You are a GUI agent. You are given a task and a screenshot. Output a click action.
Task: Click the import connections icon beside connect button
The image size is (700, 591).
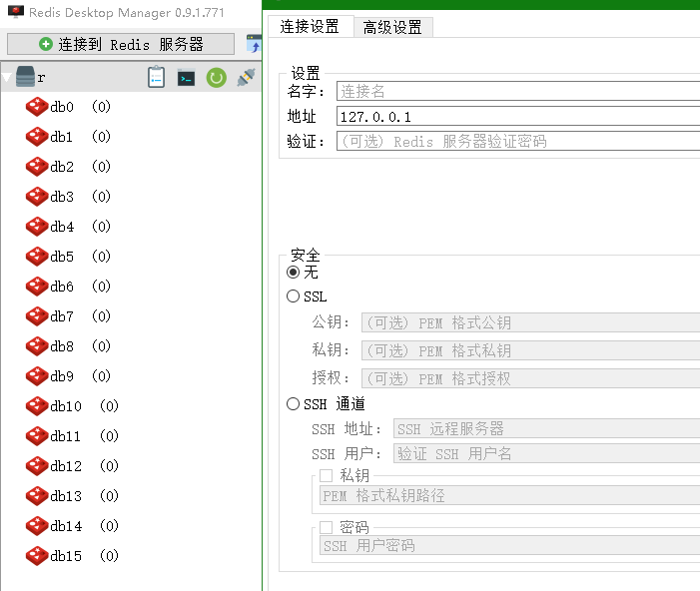[254, 44]
